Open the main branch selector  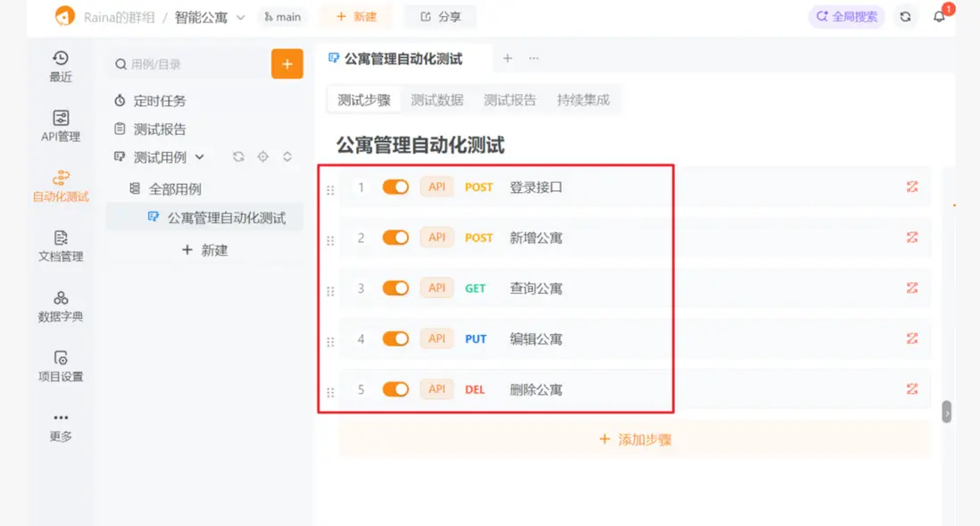coord(283,17)
